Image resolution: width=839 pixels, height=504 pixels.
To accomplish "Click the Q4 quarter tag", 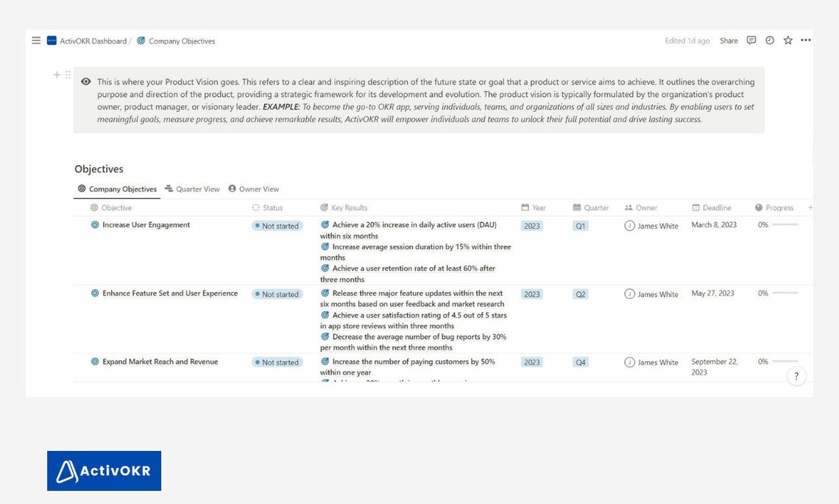I will (x=581, y=362).
